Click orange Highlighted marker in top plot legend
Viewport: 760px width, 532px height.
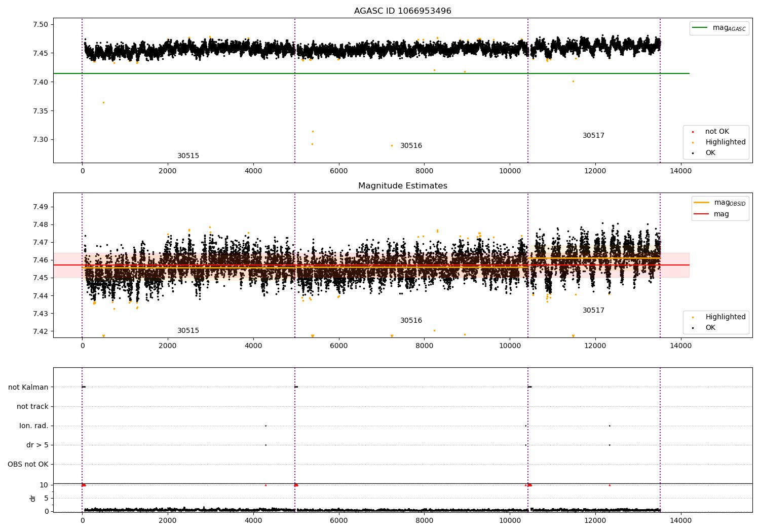(693, 142)
